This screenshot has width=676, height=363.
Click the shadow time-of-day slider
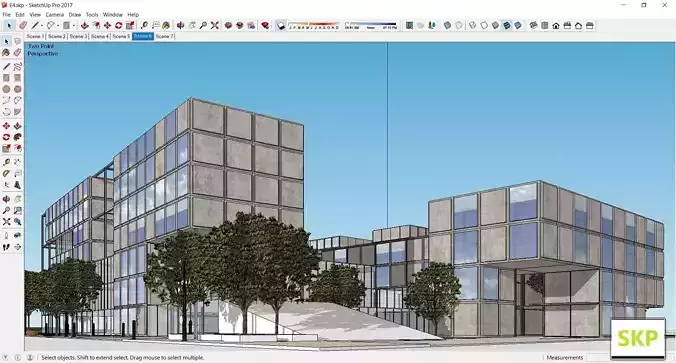[371, 25]
